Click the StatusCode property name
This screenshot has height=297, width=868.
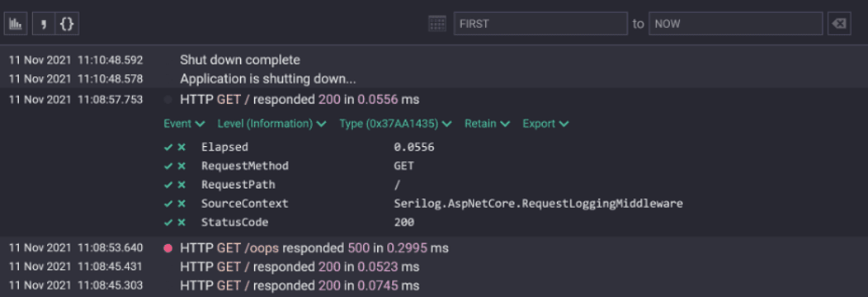(x=234, y=223)
